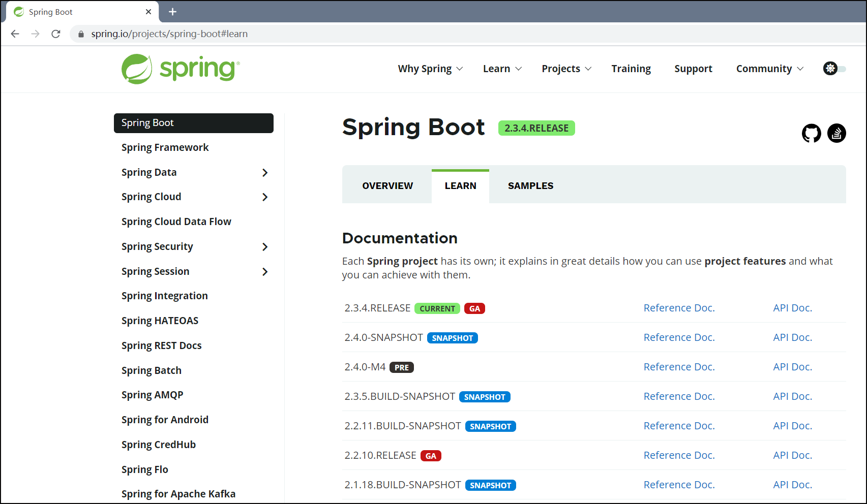Open Reference Doc. for 2.2.11.BUILD-SNAPSHOT

tap(679, 426)
